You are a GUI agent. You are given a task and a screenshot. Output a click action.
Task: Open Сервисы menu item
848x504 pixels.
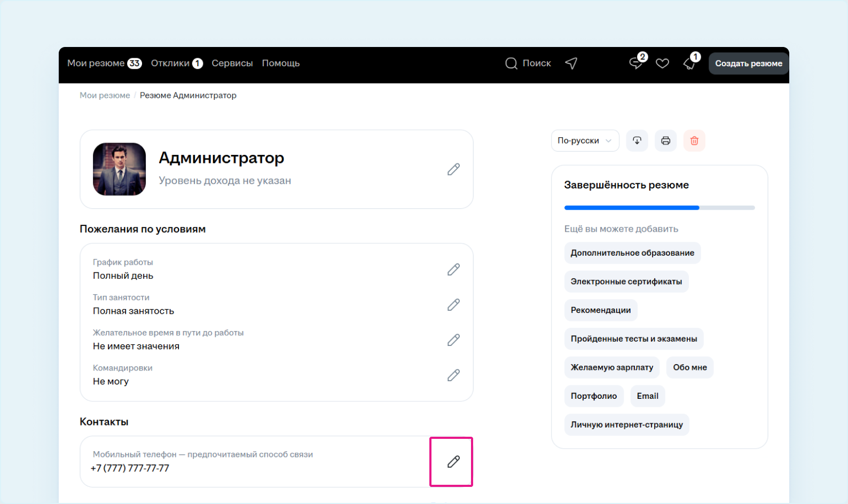point(232,63)
